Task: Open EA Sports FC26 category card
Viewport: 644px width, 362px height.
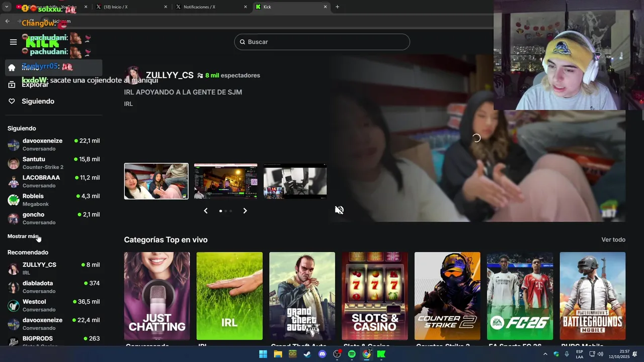Action: pyautogui.click(x=520, y=296)
